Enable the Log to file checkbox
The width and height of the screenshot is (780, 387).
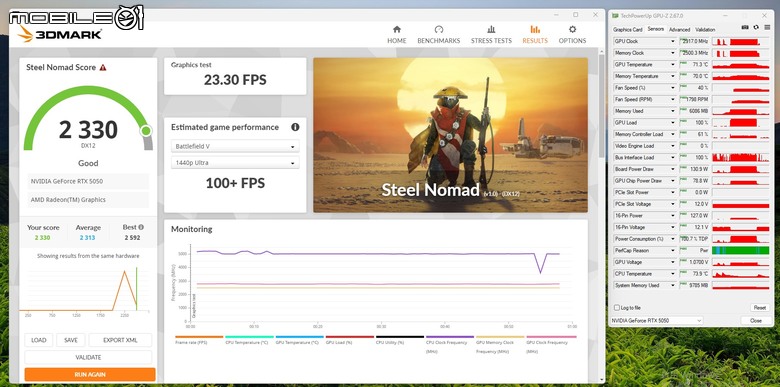pyautogui.click(x=617, y=308)
